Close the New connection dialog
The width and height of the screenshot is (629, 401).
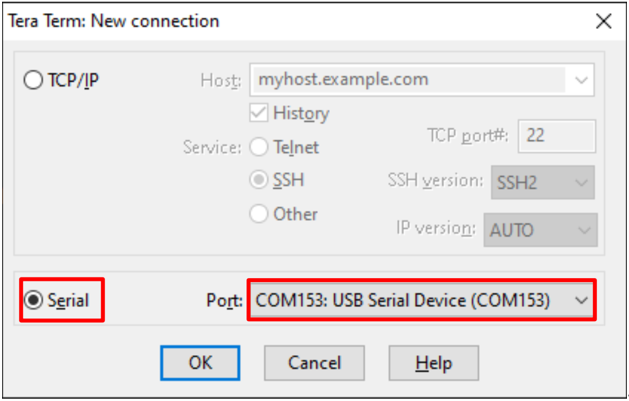[603, 21]
